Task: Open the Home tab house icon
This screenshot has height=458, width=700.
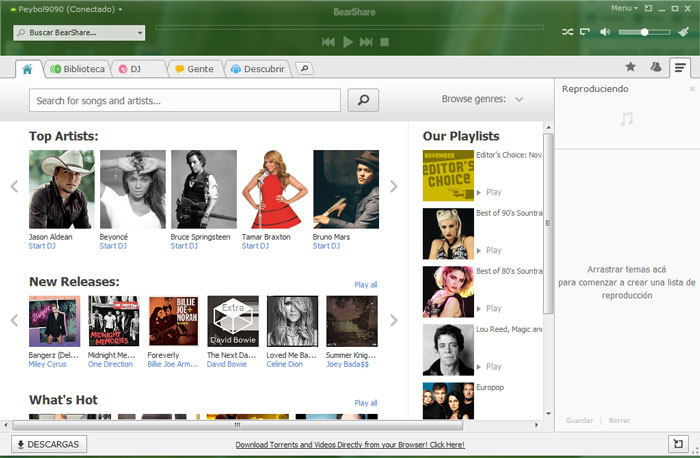Action: pyautogui.click(x=27, y=69)
